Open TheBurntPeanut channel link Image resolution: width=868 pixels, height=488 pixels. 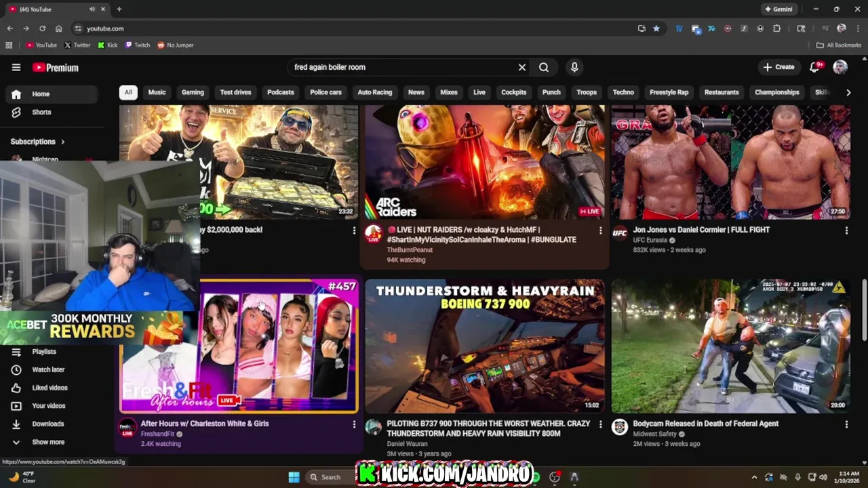[410, 250]
